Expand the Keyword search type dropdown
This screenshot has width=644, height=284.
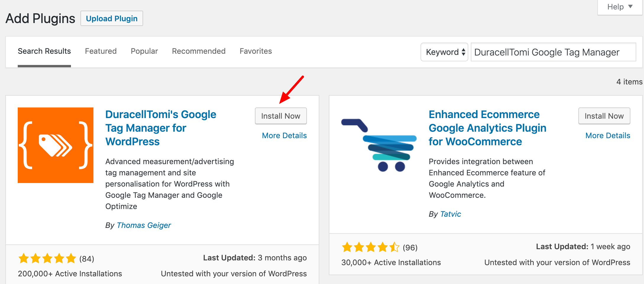[x=444, y=52]
